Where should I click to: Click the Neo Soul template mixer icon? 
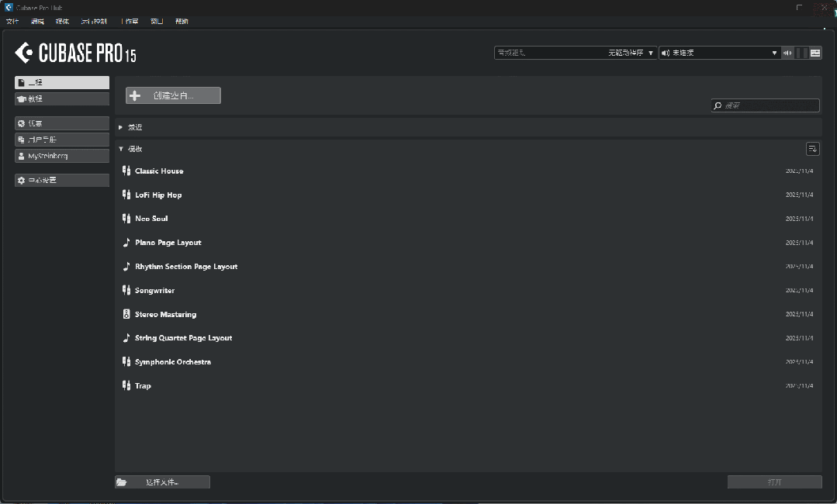126,219
